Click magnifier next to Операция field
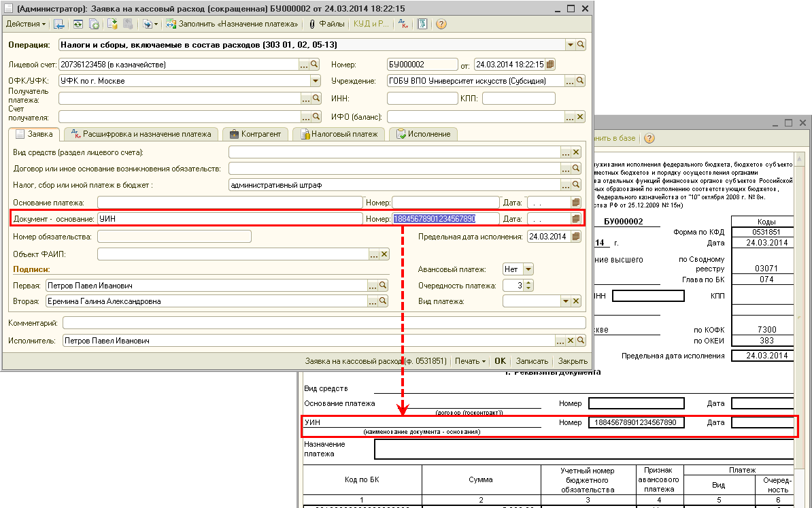The image size is (812, 508). coord(581,44)
